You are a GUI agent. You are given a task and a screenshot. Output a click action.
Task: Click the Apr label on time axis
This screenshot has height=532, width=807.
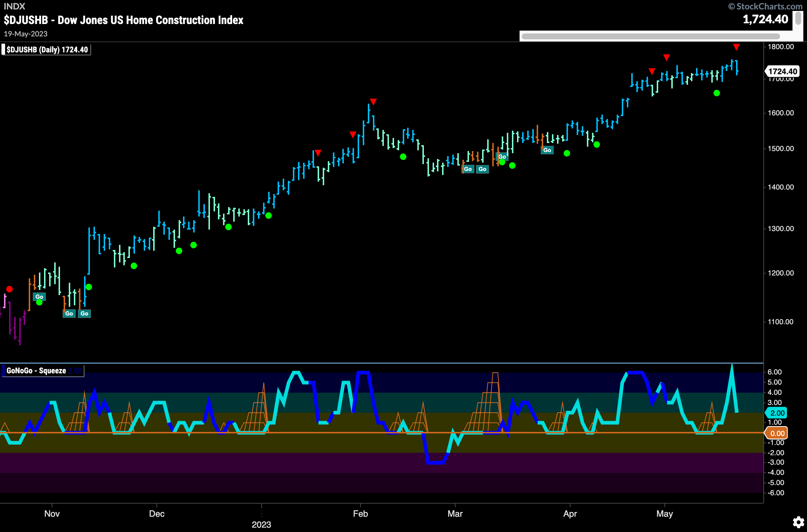(570, 513)
